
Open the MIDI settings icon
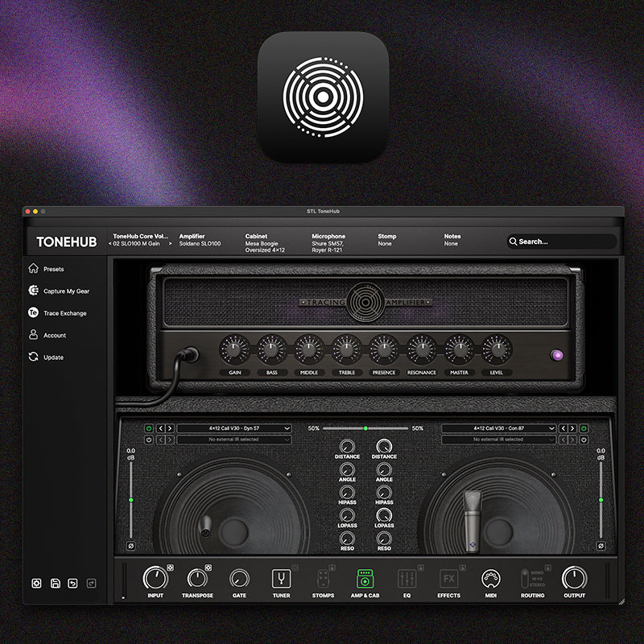490,579
